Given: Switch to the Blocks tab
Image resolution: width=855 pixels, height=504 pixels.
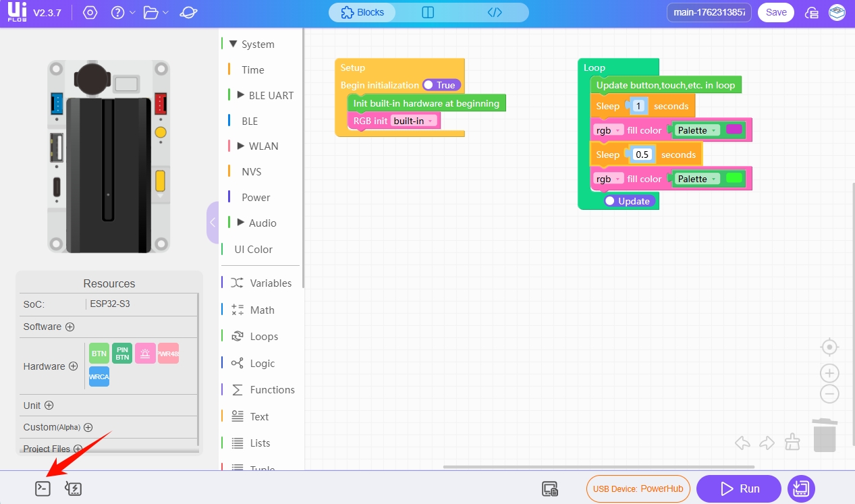Looking at the screenshot, I should tap(362, 12).
